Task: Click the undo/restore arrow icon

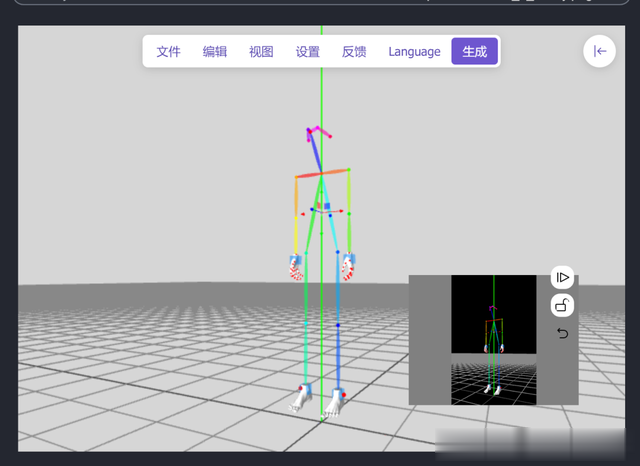Action: tap(562, 333)
